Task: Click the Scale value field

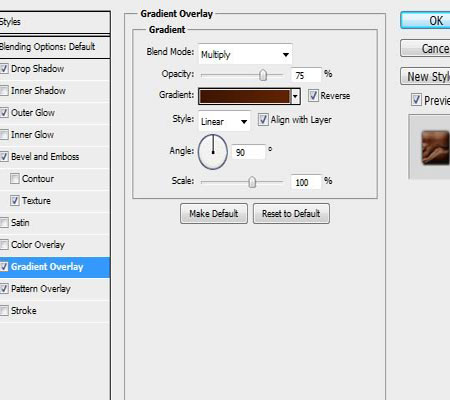Action: [306, 182]
